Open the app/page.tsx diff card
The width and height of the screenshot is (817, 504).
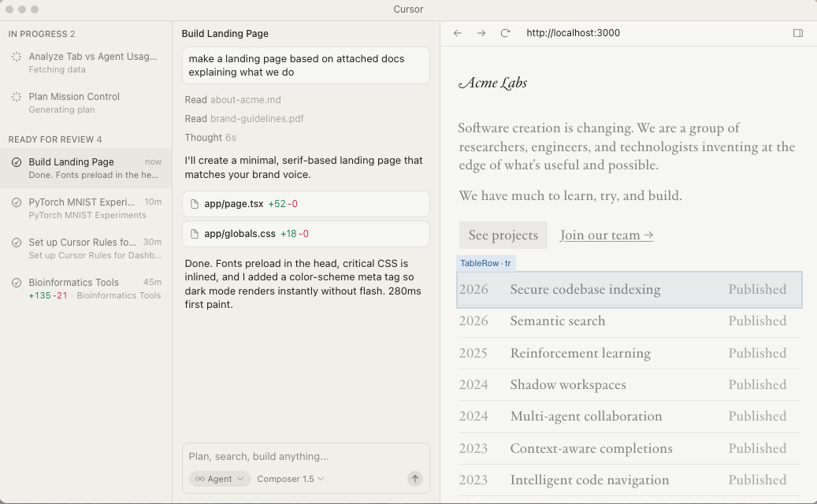point(306,204)
